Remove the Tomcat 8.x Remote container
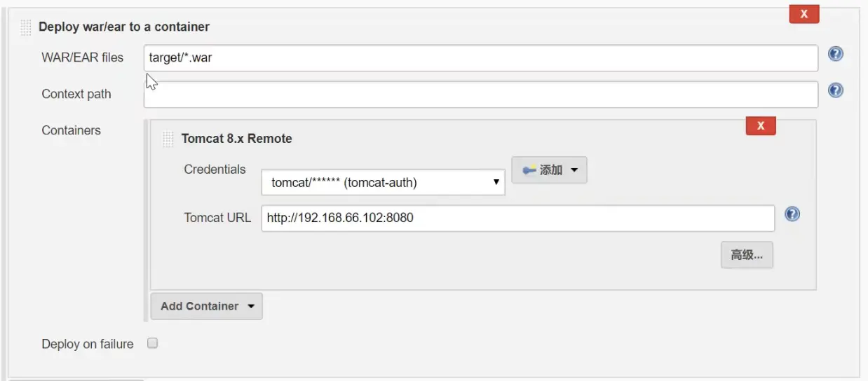The height and width of the screenshot is (381, 868). 760,126
